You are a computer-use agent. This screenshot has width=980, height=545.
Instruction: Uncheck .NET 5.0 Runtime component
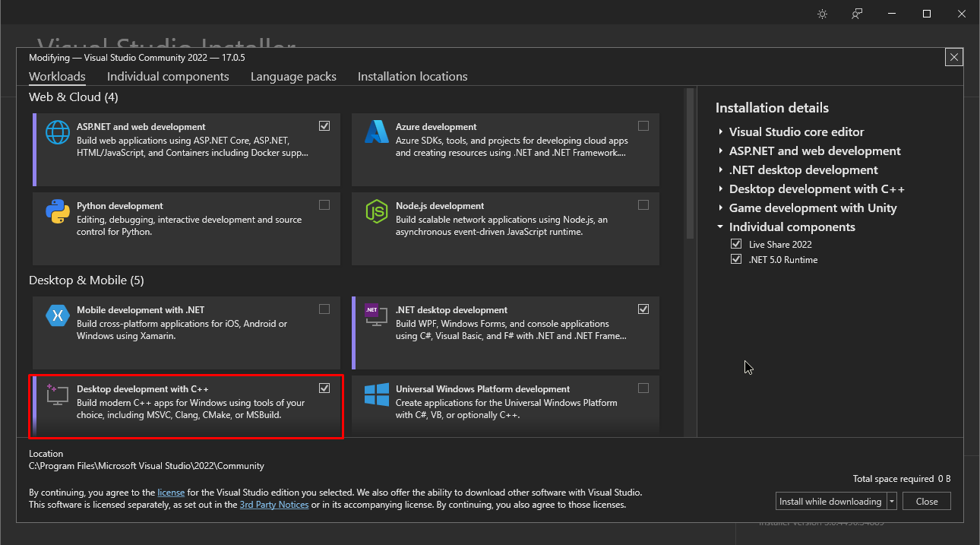pyautogui.click(x=735, y=259)
